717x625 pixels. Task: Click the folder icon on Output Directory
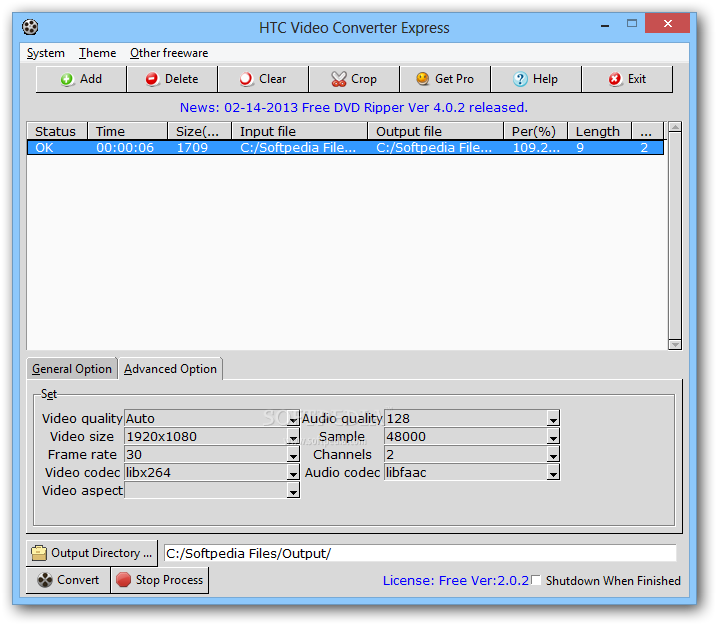pos(39,553)
